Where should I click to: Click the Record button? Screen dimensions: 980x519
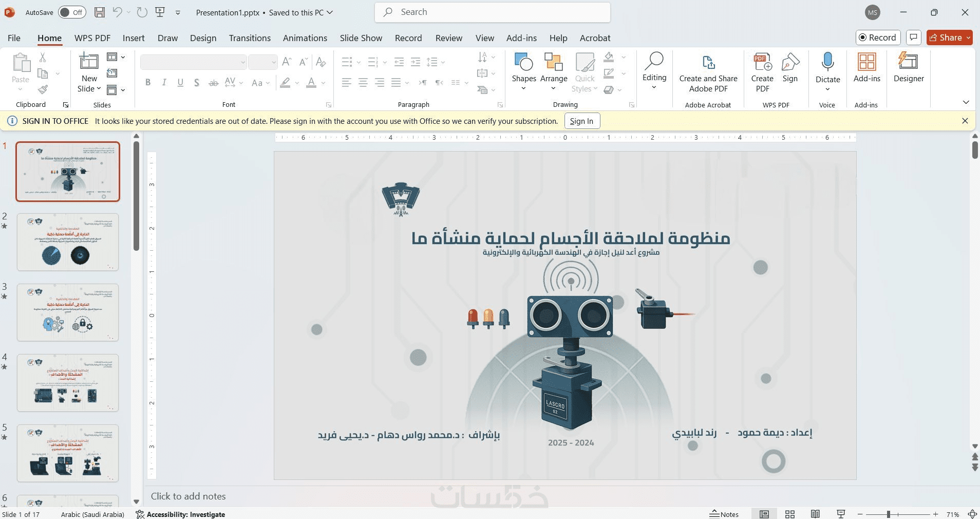[x=878, y=38]
